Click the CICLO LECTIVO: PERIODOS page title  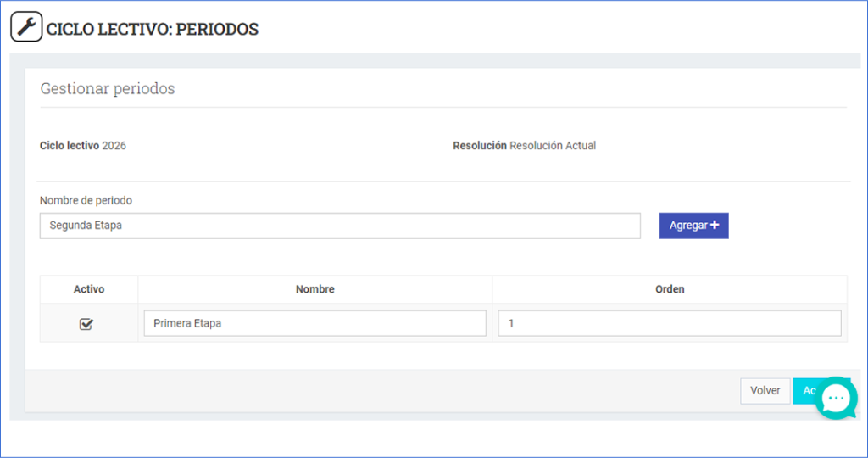153,29
